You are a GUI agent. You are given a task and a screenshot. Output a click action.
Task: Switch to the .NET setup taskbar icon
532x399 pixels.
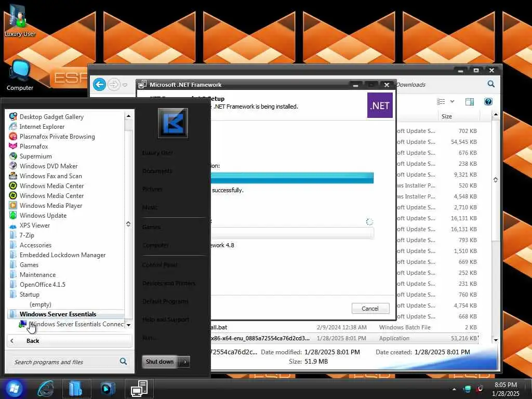point(139,389)
